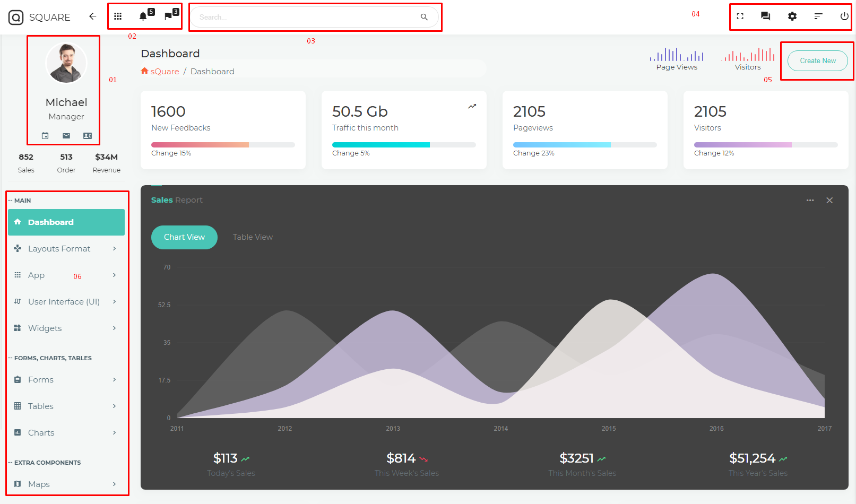Collapse the sidebar with back arrow

(x=92, y=16)
